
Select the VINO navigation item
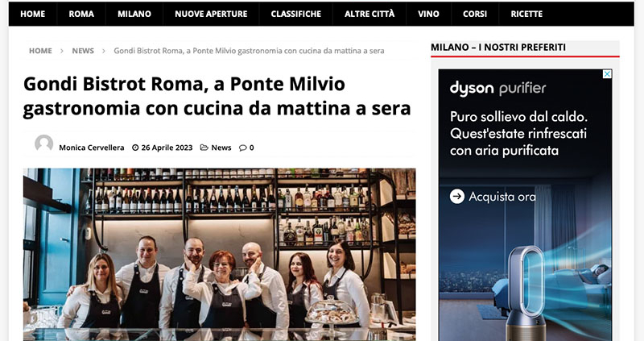click(x=429, y=14)
